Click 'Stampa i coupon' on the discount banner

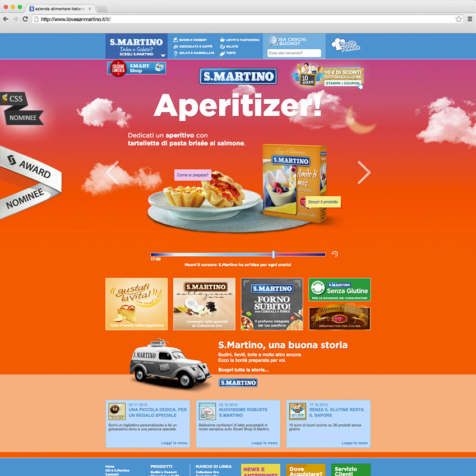coord(343,83)
